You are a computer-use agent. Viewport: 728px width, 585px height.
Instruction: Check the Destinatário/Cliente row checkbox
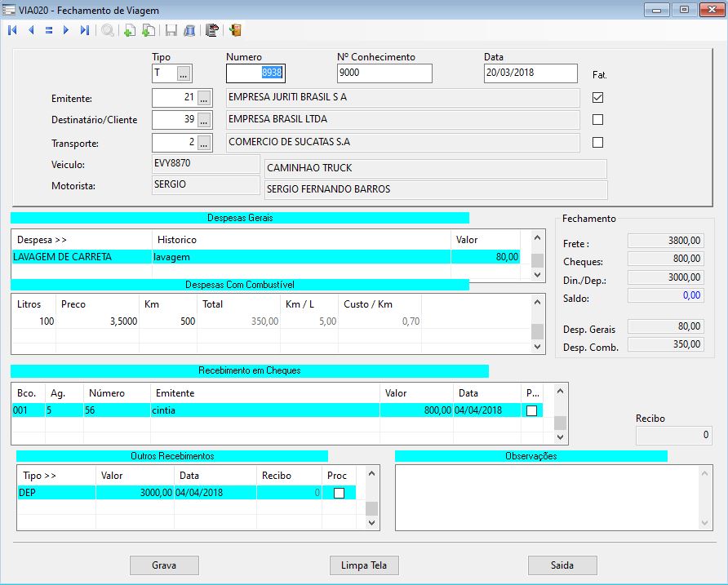click(x=597, y=120)
